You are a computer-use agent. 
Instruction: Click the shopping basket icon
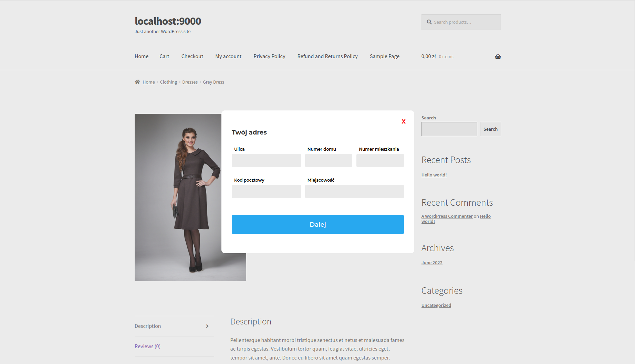coord(498,56)
